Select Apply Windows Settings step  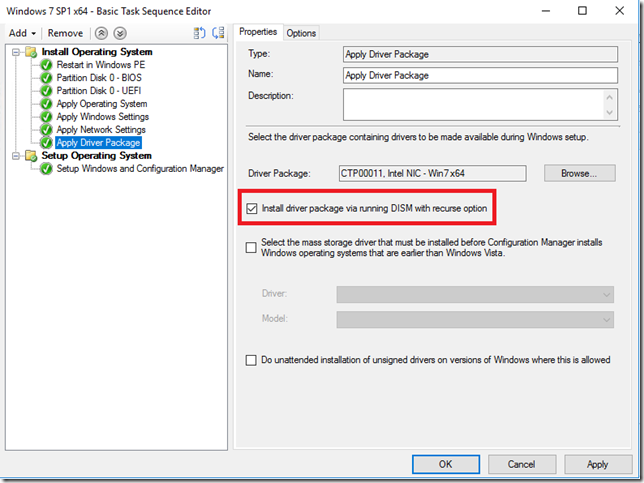click(103, 117)
